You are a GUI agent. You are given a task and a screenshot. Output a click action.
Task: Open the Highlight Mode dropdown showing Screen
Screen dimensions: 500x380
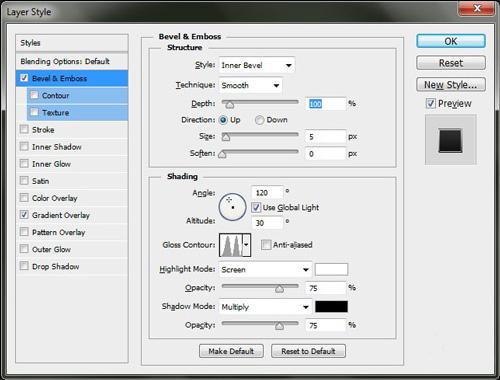pos(265,269)
